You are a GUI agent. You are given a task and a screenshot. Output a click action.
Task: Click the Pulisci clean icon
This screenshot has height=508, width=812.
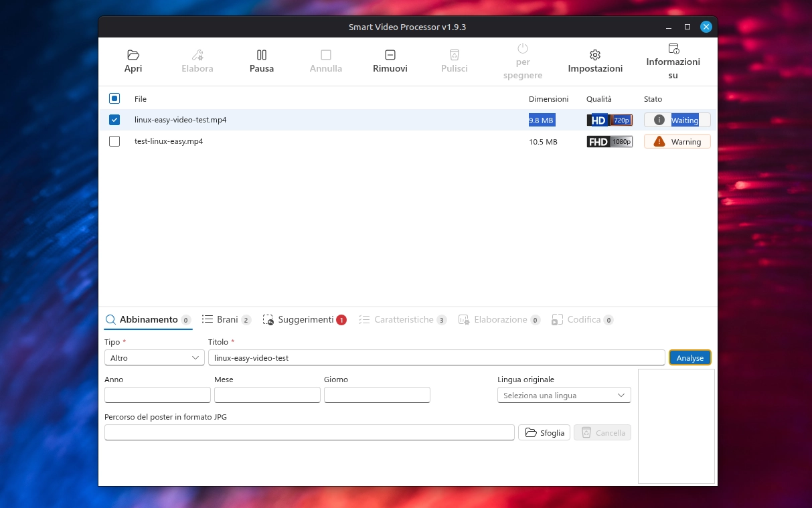(455, 55)
